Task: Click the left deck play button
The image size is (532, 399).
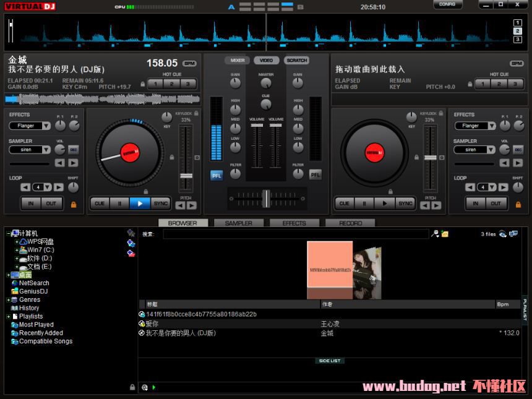Action: coord(140,203)
